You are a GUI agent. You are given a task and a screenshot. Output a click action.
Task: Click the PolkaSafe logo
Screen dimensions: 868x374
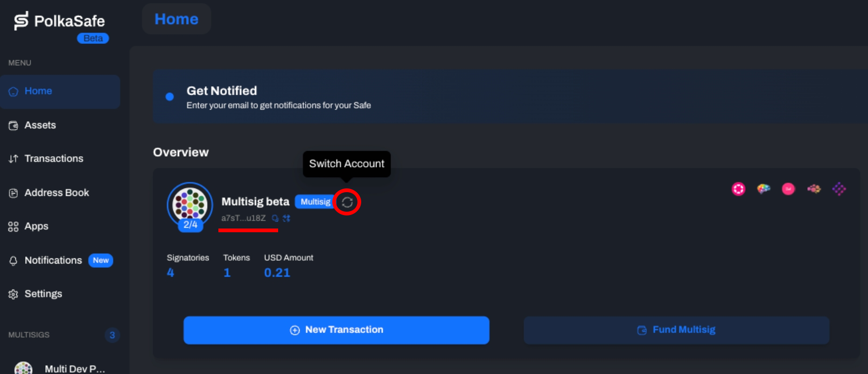pos(59,21)
